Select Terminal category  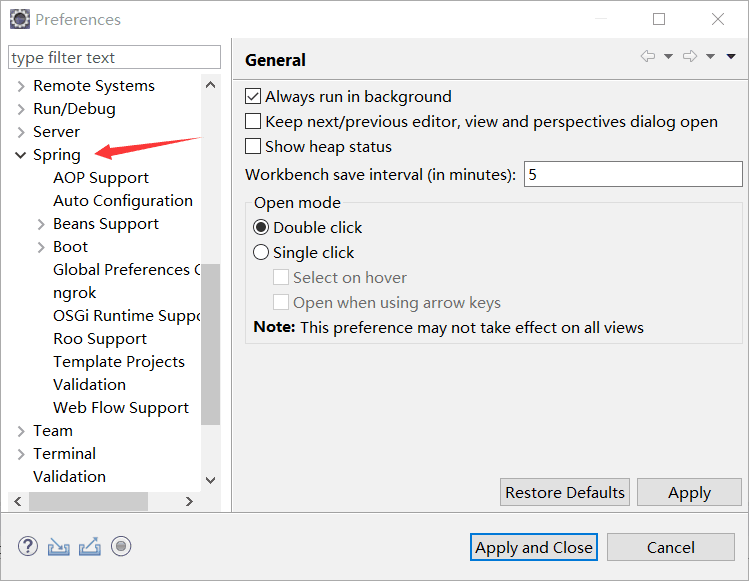[64, 453]
